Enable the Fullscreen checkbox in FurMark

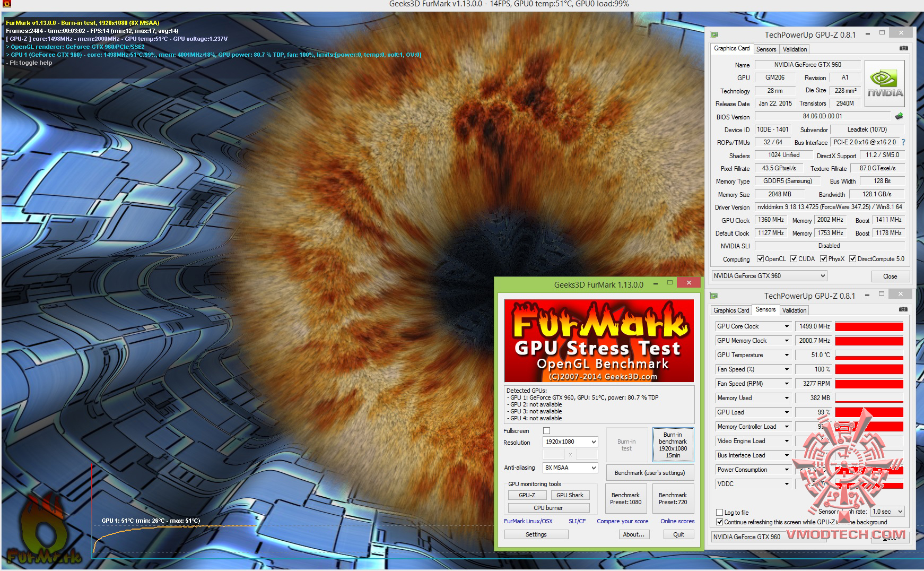546,431
